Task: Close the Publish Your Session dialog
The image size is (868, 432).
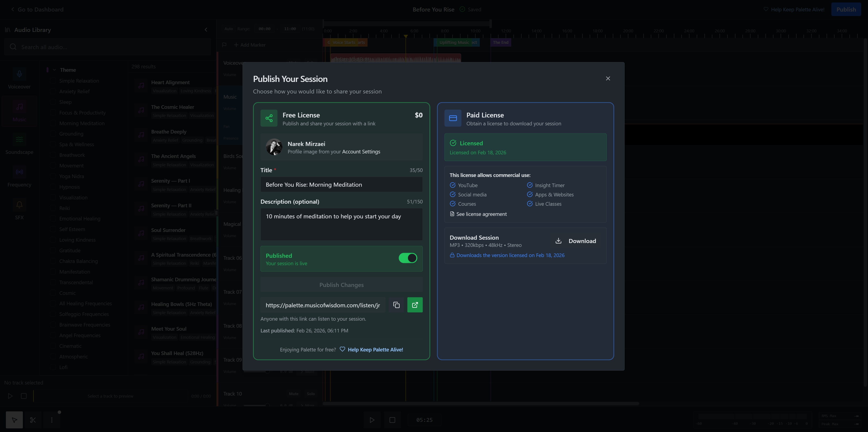Action: pyautogui.click(x=608, y=79)
